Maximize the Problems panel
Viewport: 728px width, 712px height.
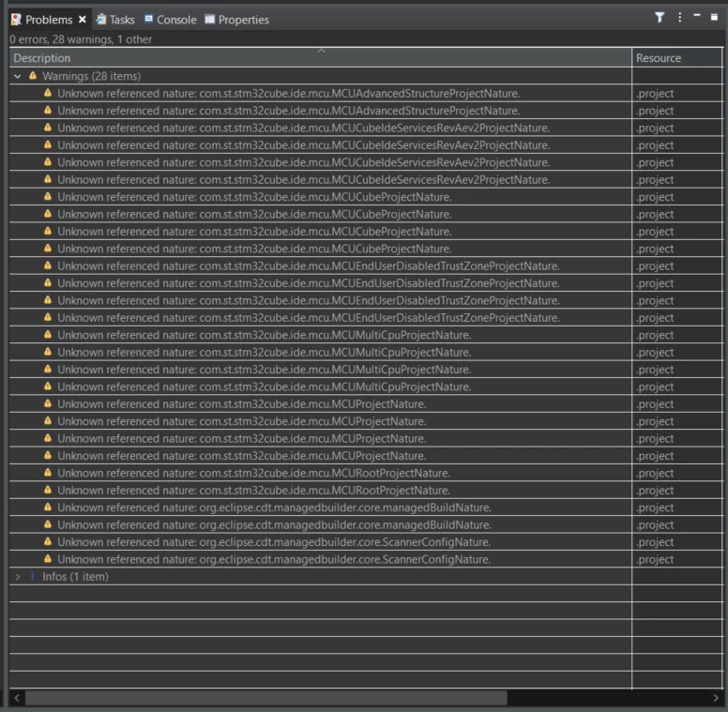(x=714, y=17)
